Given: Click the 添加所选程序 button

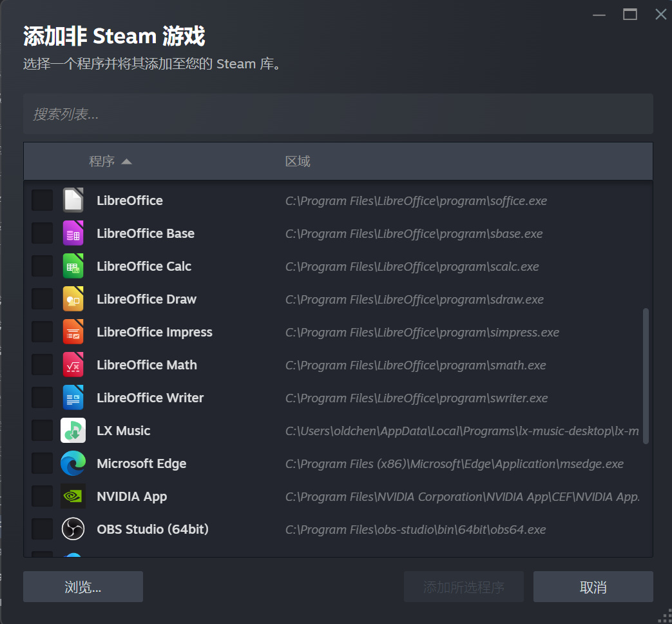Looking at the screenshot, I should pyautogui.click(x=464, y=586).
